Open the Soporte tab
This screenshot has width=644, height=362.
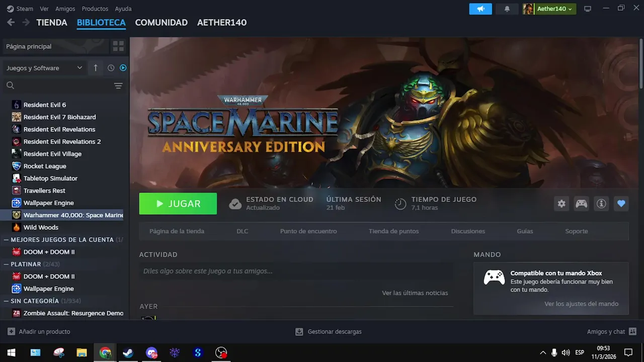(577, 231)
